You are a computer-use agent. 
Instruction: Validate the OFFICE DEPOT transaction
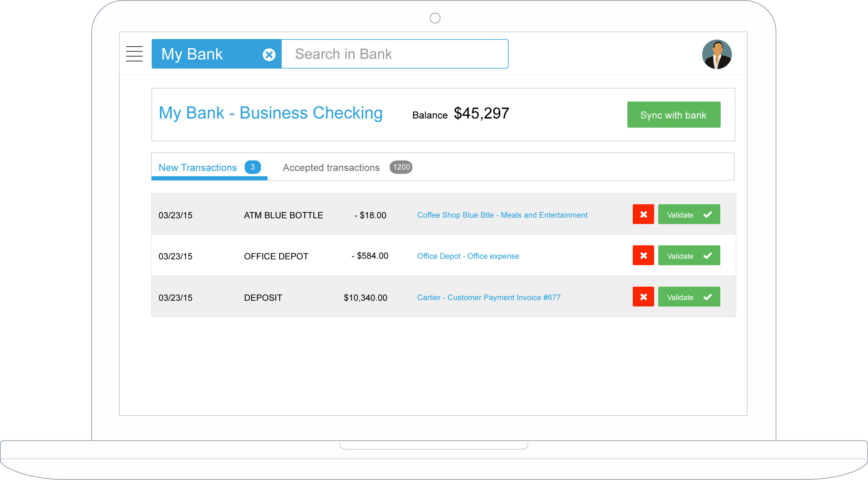(689, 255)
